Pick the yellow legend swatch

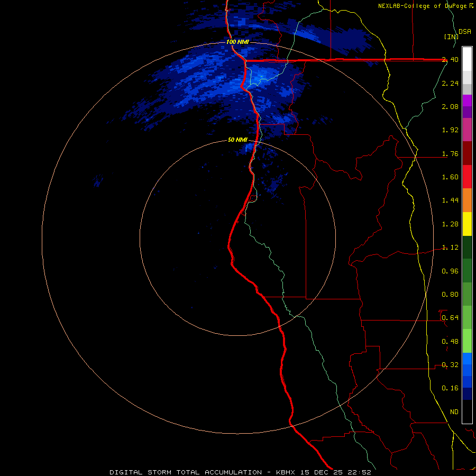[x=467, y=224]
